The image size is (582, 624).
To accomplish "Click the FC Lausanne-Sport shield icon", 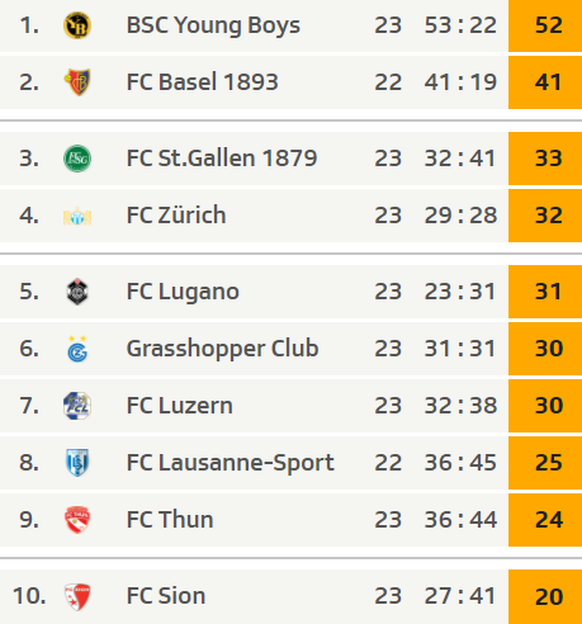I will click(x=77, y=463).
